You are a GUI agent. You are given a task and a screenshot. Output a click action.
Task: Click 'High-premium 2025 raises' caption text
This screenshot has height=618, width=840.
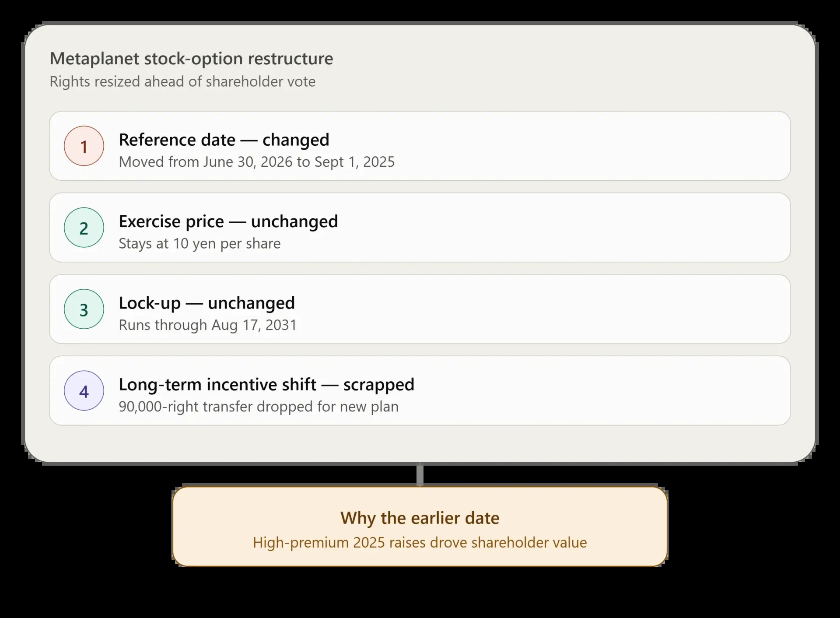click(x=420, y=543)
